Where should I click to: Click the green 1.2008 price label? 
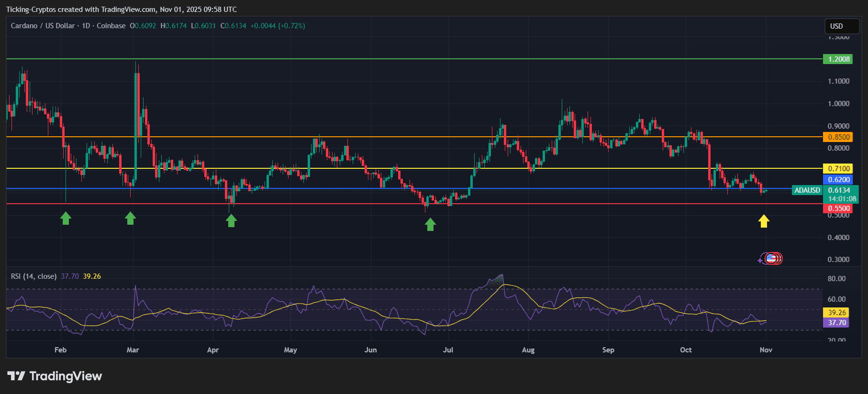839,59
